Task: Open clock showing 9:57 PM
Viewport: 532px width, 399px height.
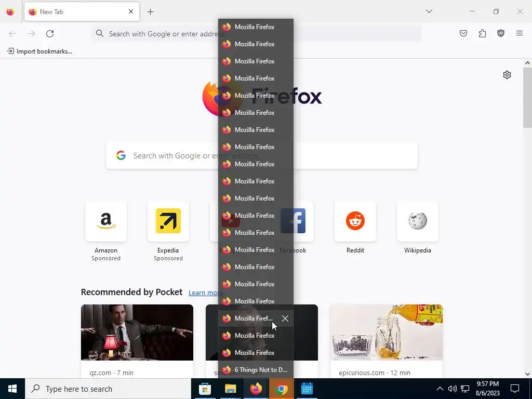Action: [487, 389]
